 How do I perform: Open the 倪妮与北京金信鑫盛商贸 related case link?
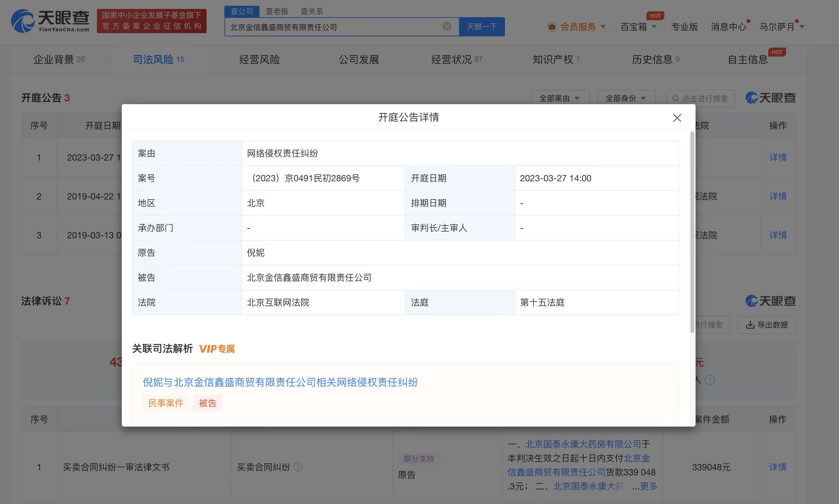click(280, 382)
